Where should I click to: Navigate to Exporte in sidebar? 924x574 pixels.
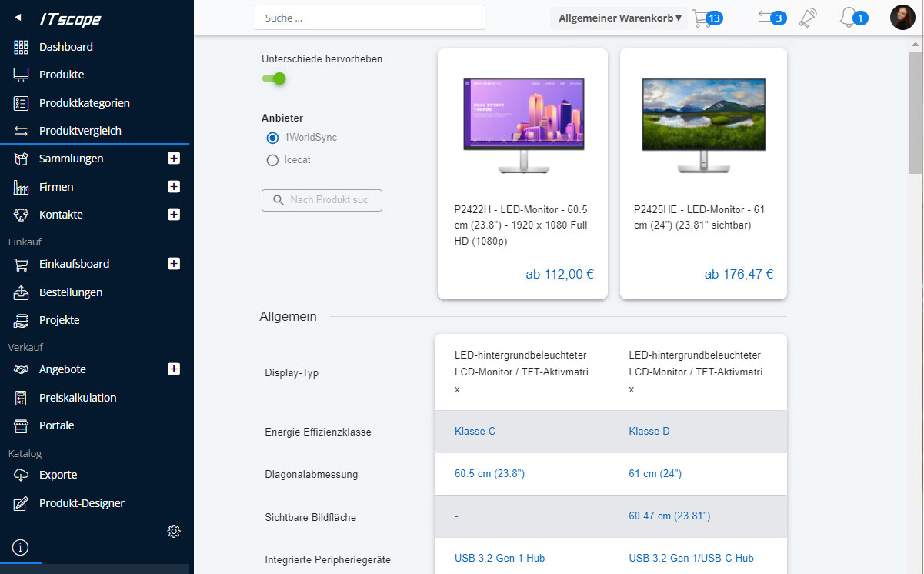[x=58, y=475]
